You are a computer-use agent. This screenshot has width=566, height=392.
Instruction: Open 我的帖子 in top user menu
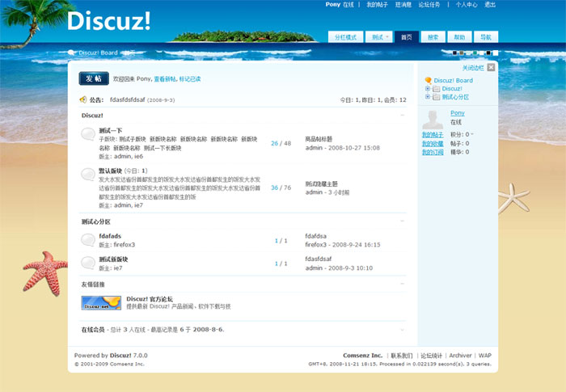tap(378, 5)
